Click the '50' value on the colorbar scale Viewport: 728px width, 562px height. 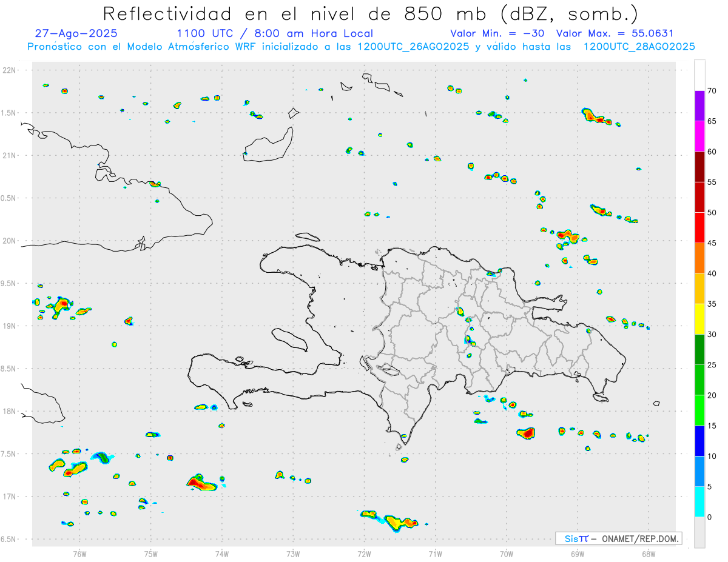712,213
